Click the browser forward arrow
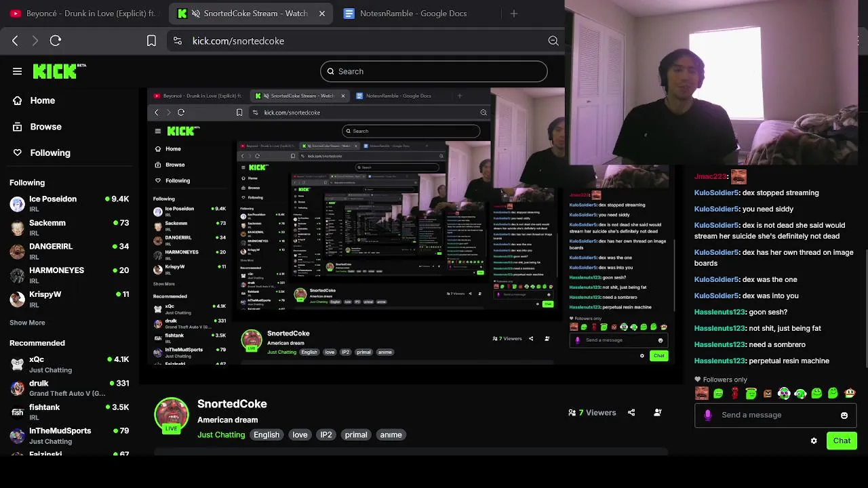868x488 pixels. [35, 41]
